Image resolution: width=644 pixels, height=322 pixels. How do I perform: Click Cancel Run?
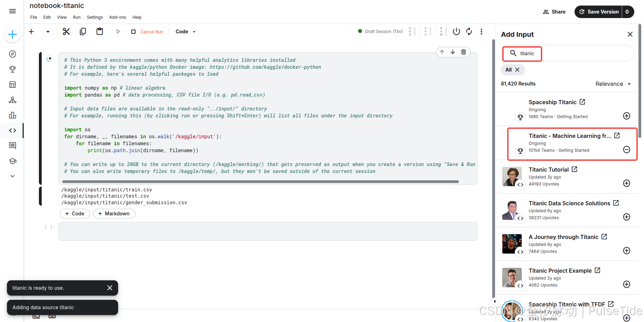(x=147, y=32)
